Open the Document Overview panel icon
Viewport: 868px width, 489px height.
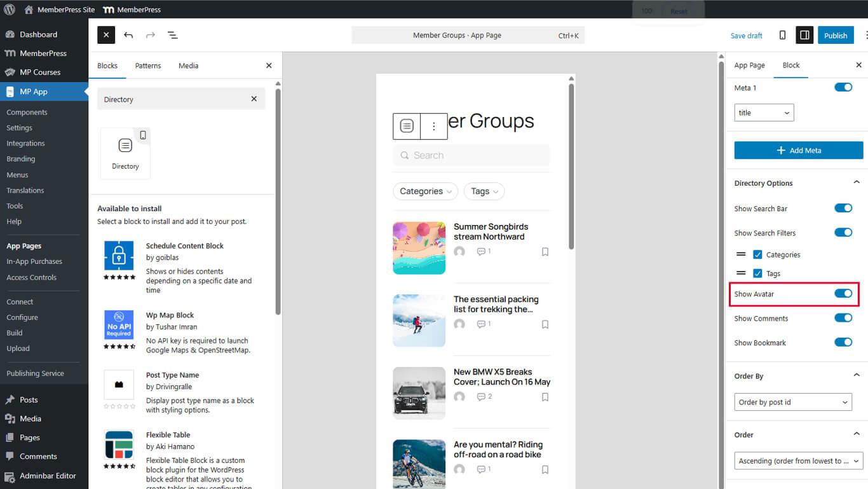tap(172, 35)
